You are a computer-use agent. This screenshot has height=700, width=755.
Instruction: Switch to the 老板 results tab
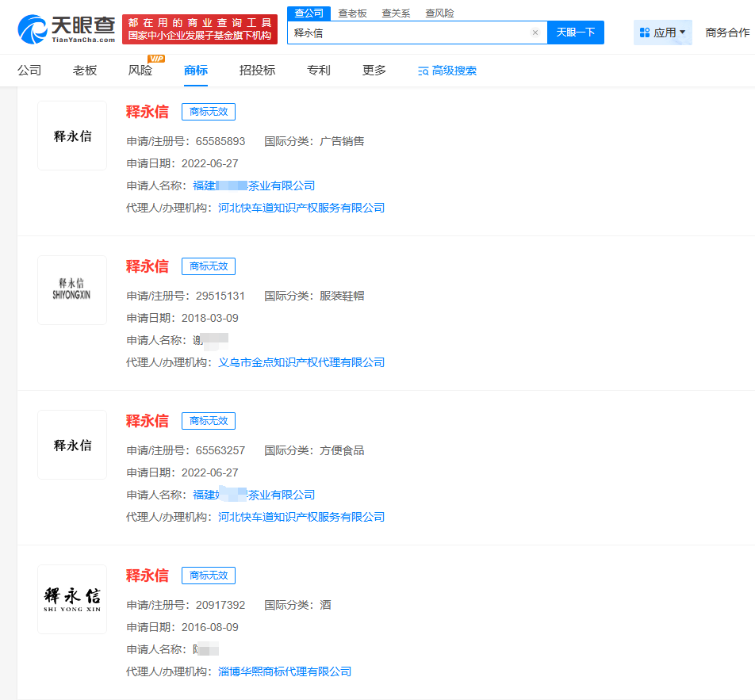pos(85,71)
